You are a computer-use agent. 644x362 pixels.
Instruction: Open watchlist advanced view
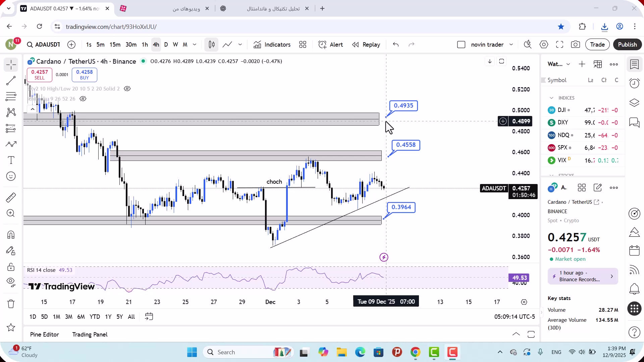click(x=598, y=64)
